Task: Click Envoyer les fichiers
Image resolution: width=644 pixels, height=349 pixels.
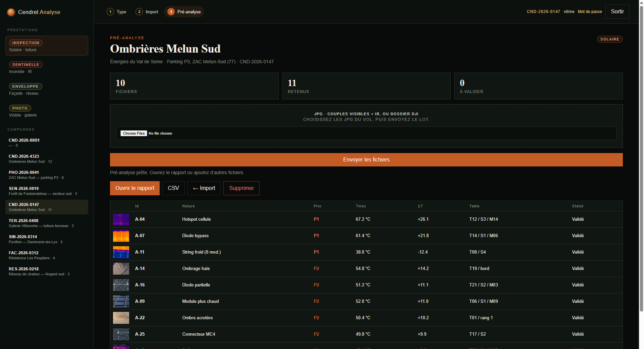Action: 366,160
